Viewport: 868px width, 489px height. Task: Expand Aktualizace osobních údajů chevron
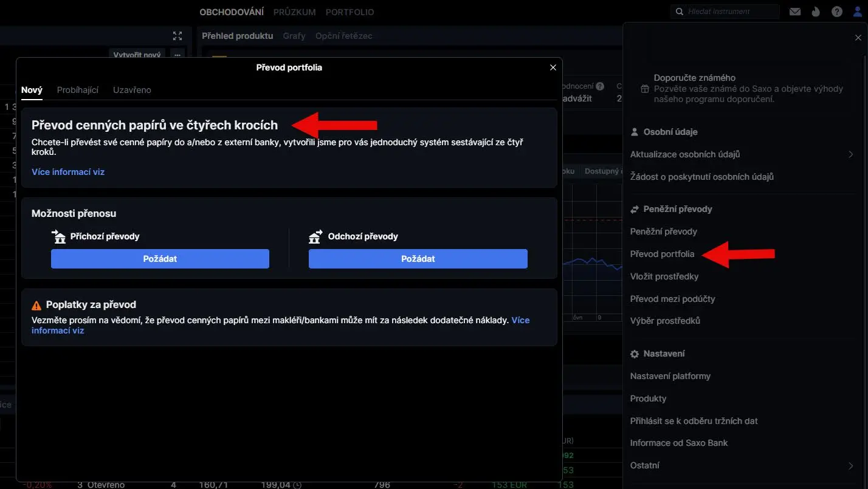pyautogui.click(x=851, y=154)
